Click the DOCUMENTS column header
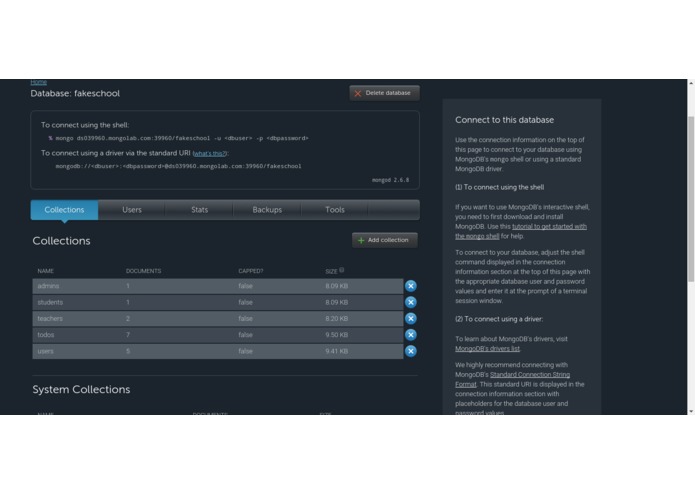Image resolution: width=695 pixels, height=494 pixels. pos(143,271)
